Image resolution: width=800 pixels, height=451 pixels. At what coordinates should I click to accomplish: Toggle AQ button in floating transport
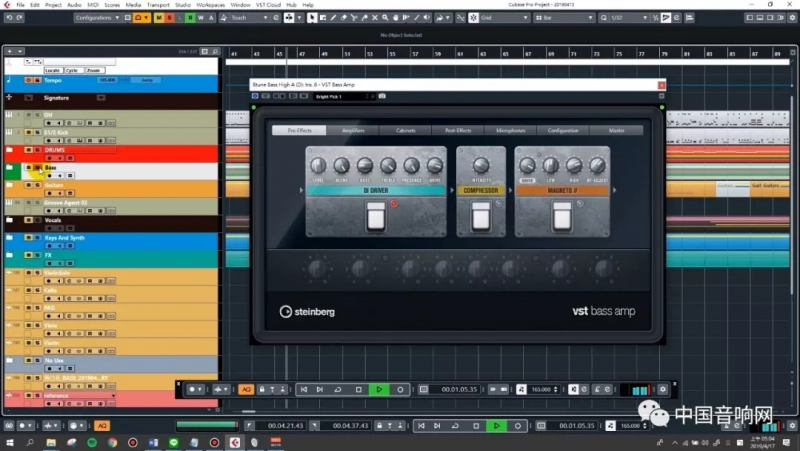tap(246, 389)
